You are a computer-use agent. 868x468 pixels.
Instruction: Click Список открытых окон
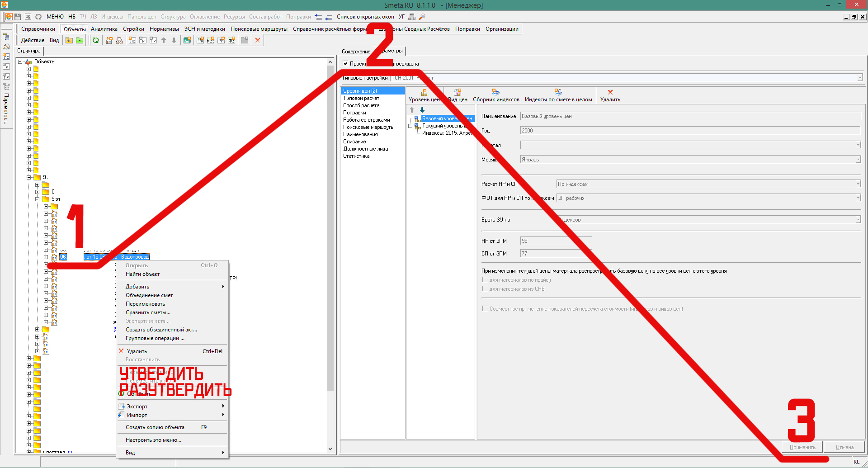365,17
